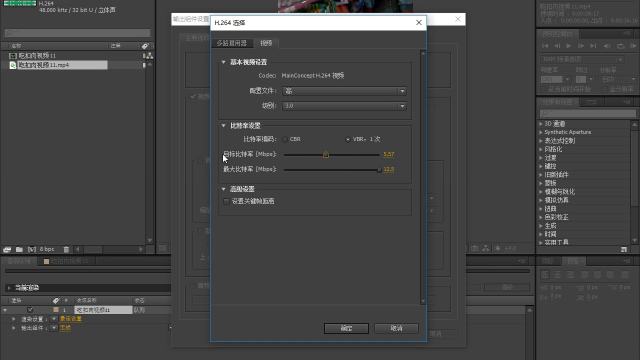Jump to last frame in preview controls
This screenshot has height=360, width=640.
pyautogui.click(x=593, y=46)
